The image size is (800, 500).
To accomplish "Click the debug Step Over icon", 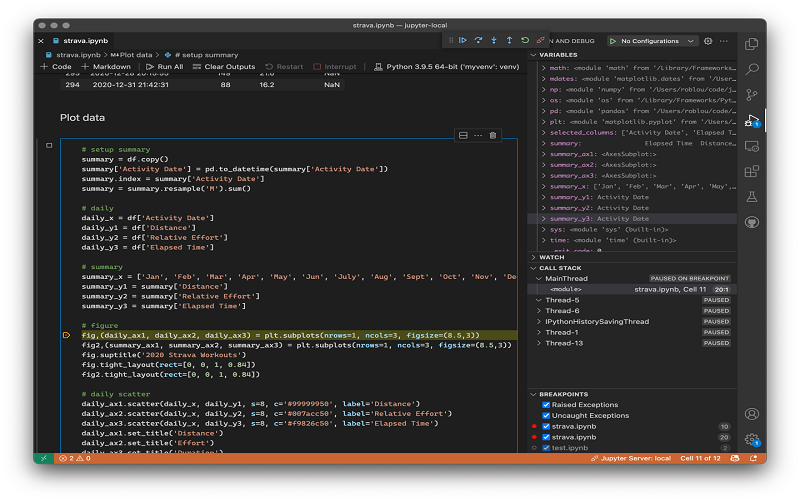I will pos(478,40).
